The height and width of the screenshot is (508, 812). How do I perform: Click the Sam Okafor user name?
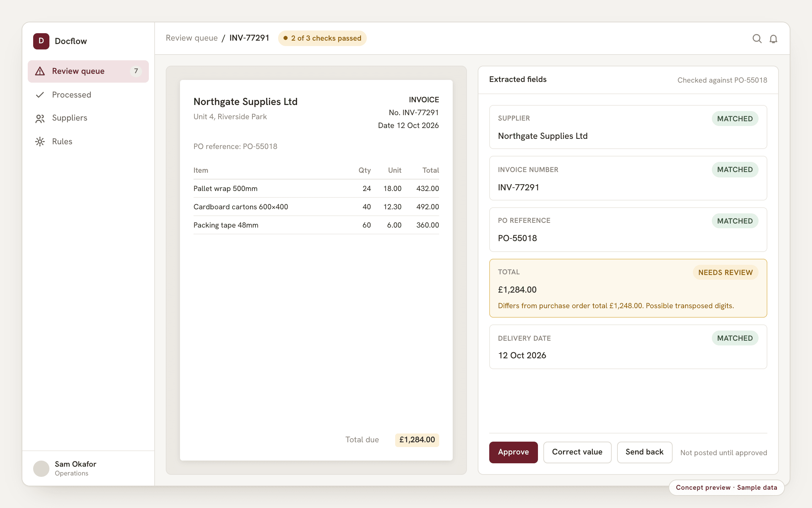[75, 464]
